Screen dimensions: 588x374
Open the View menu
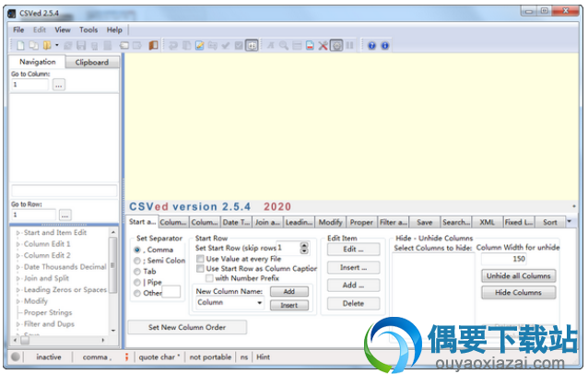coord(63,29)
